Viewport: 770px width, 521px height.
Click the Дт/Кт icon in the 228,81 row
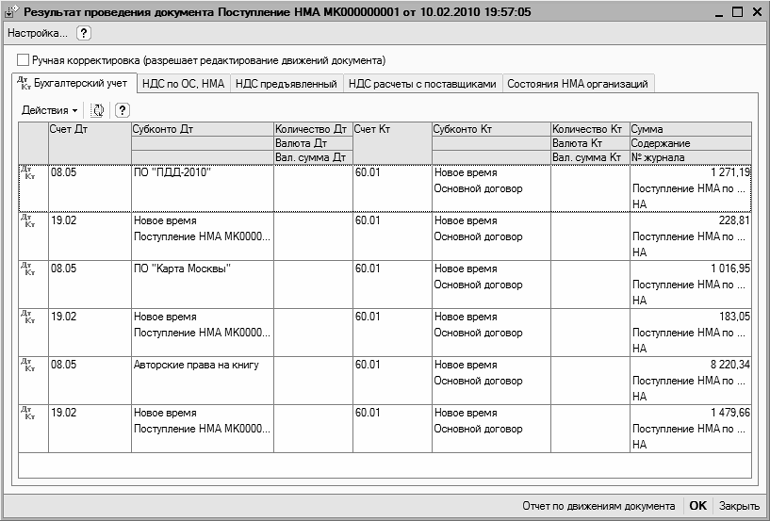tap(28, 220)
